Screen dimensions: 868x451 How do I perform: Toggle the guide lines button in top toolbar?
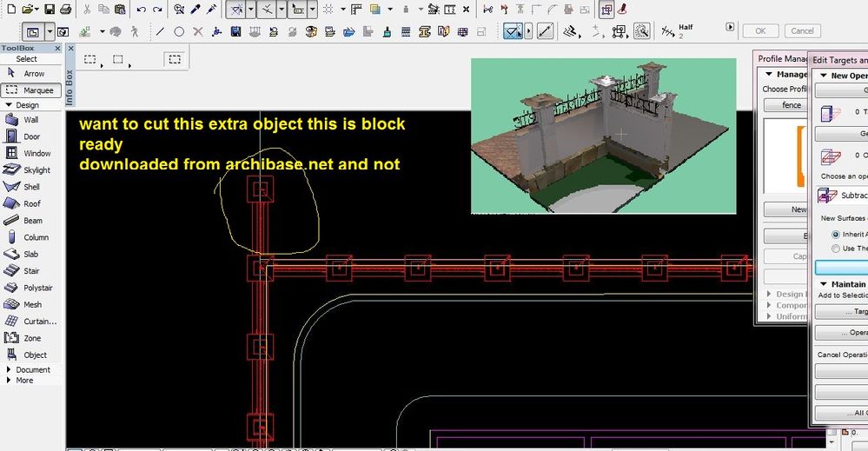click(237, 10)
